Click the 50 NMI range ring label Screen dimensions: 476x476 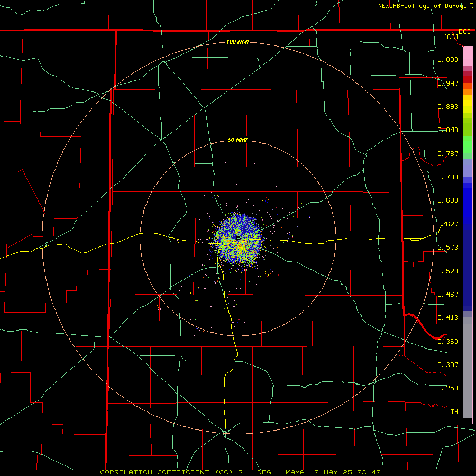[237, 140]
